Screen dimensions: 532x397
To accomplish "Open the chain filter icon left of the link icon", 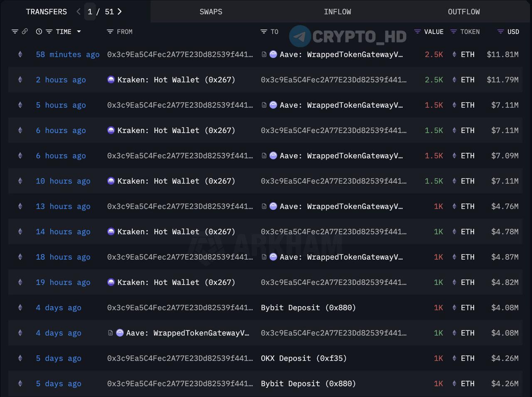I will [15, 32].
